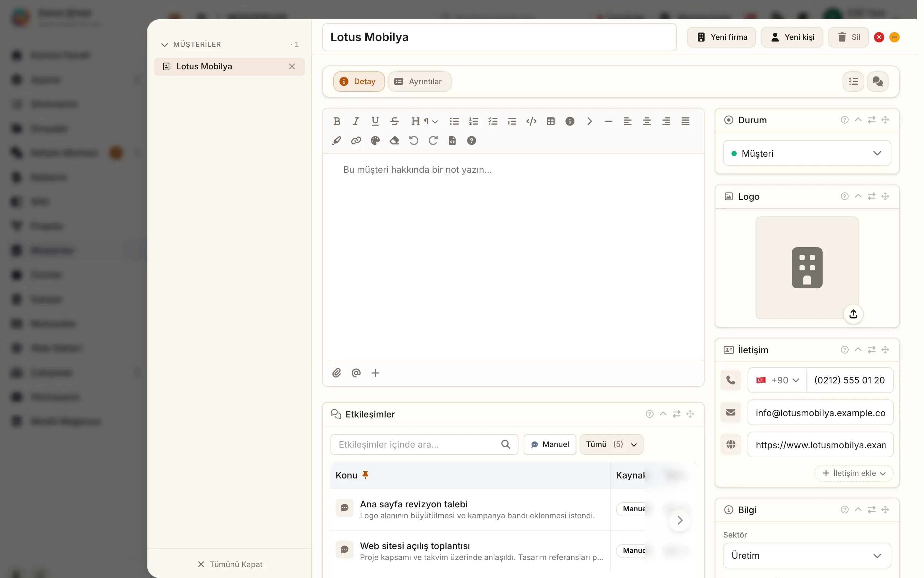Open the text color palette
Screen dimensions: 924x578
pos(375,141)
